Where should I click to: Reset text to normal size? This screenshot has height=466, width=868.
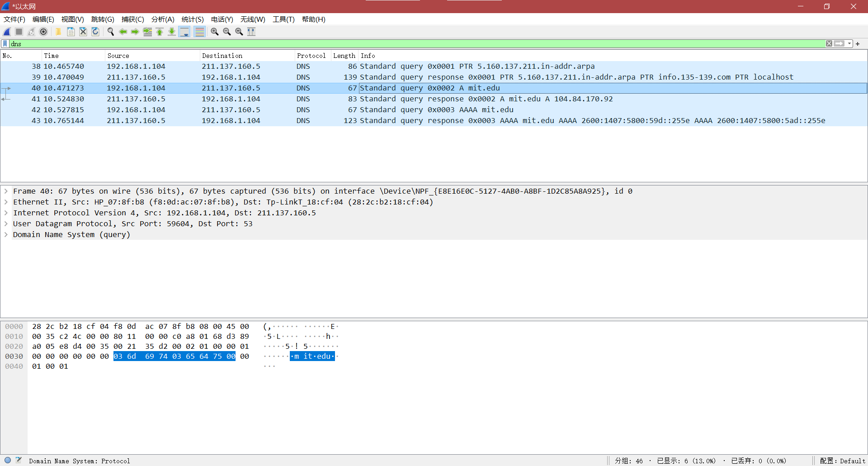(239, 32)
